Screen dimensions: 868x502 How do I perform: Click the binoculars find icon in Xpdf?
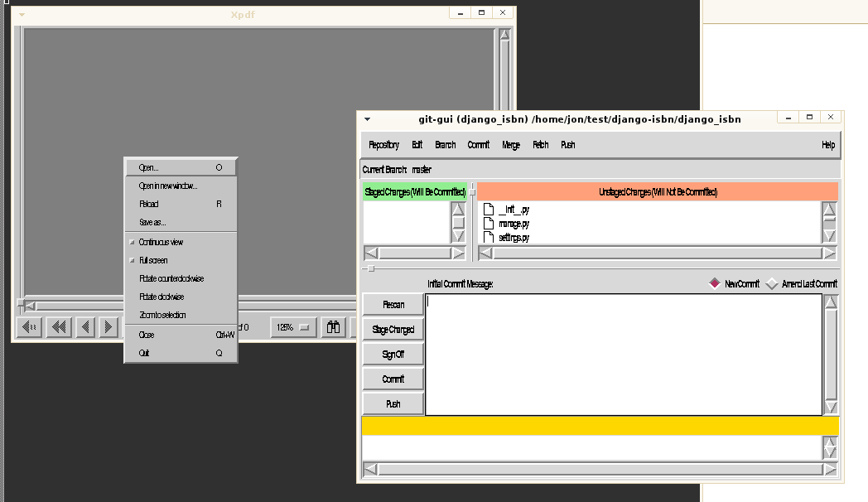[334, 328]
